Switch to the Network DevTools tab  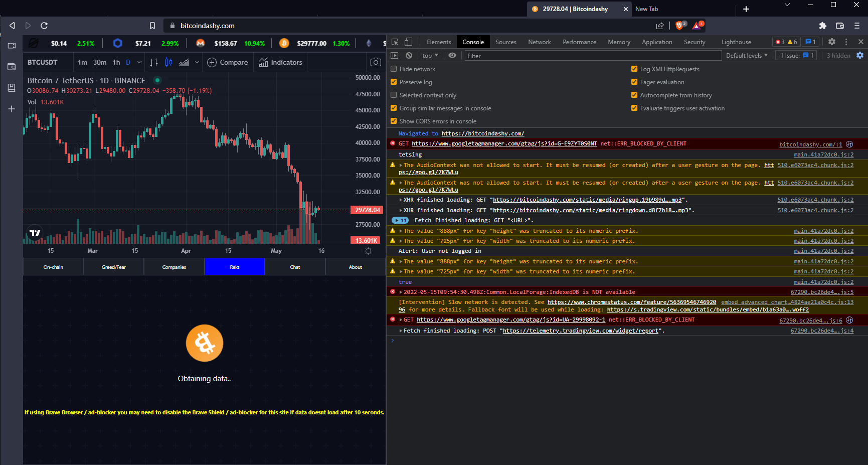(540, 42)
